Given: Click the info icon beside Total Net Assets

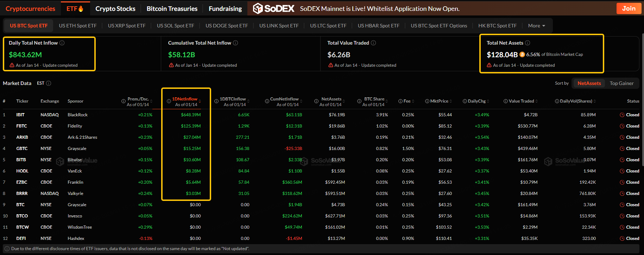Looking at the screenshot, I should tap(528, 43).
